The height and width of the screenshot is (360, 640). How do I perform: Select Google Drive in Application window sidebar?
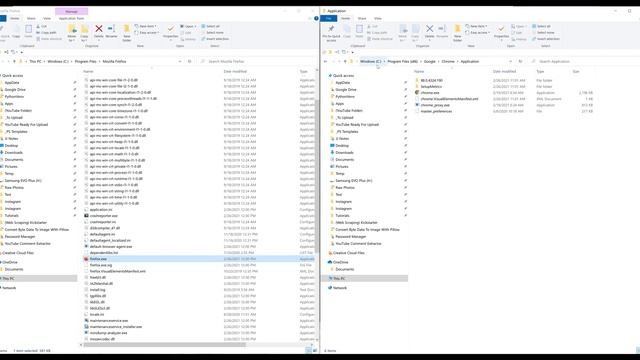pos(346,89)
